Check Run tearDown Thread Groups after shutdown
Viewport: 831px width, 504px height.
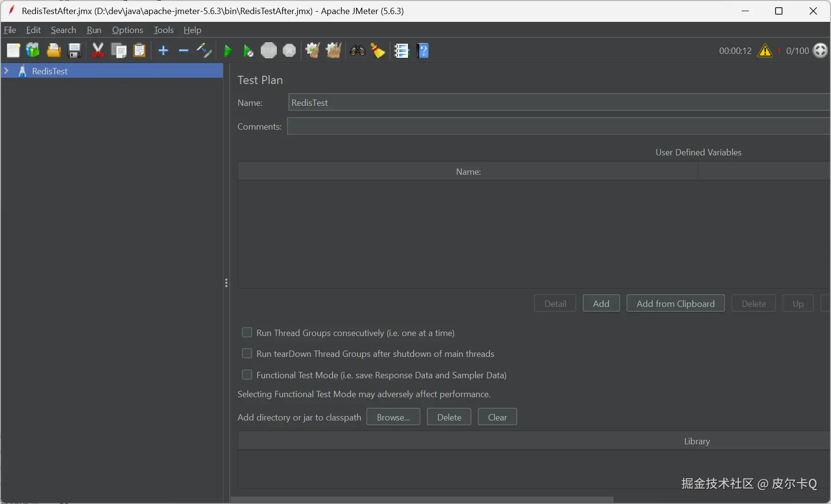pos(247,353)
